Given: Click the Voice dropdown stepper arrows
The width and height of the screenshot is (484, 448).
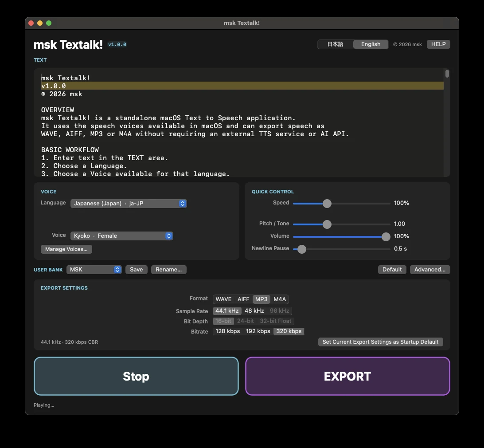Looking at the screenshot, I should pyautogui.click(x=168, y=236).
